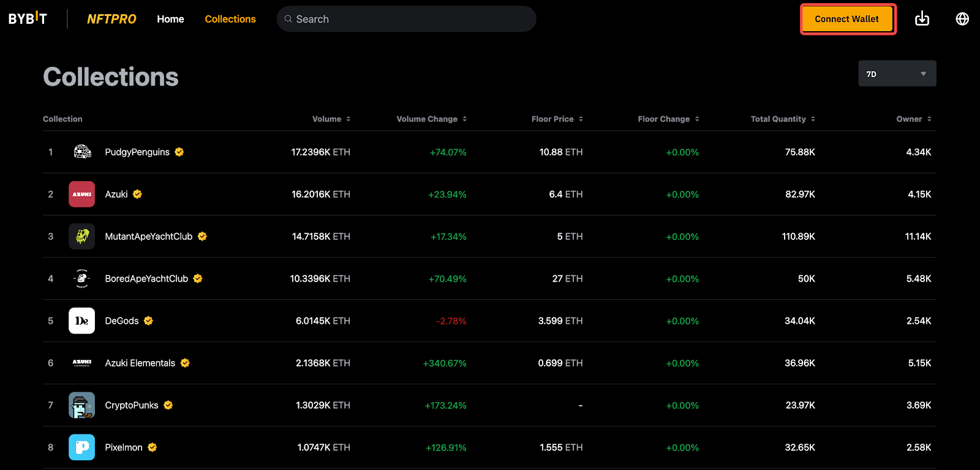Image resolution: width=980 pixels, height=470 pixels.
Task: Click the 3.599 ETH floor price
Action: pyautogui.click(x=560, y=321)
